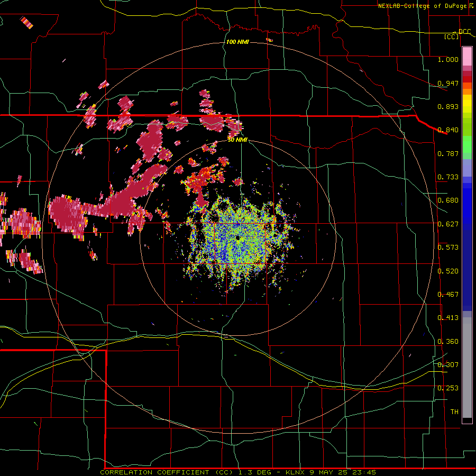Click the 0.573 scale value

(448, 248)
